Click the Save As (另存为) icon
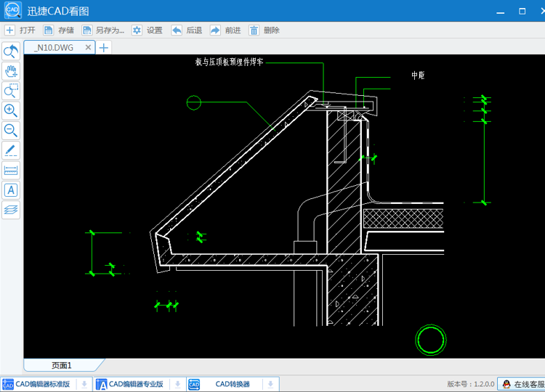 coord(86,30)
